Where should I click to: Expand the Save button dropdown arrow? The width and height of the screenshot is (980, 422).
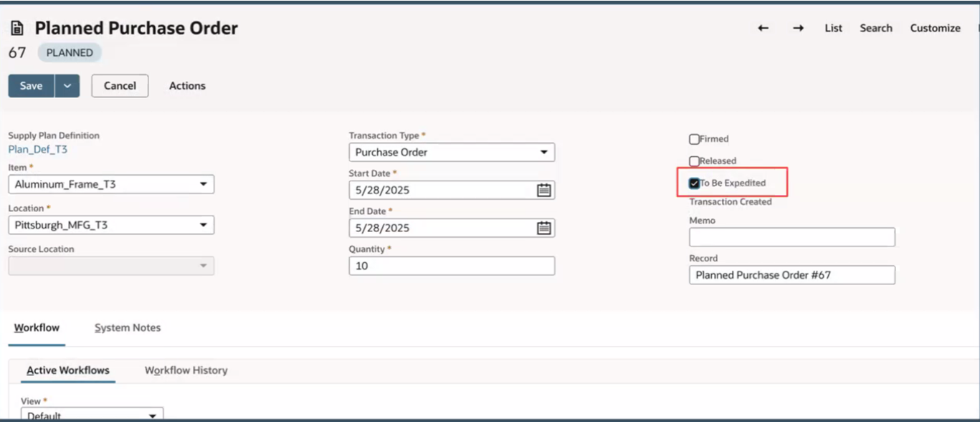click(67, 86)
